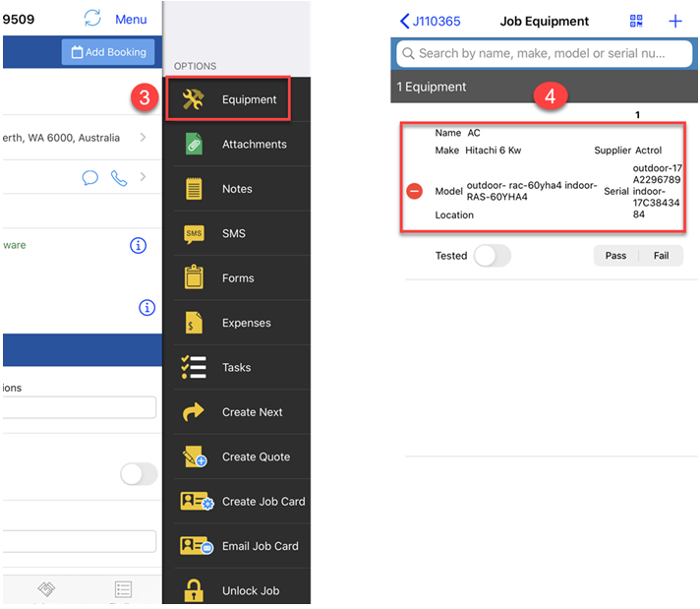Viewport: 700px width, 609px height.
Task: Select Pass for the equipment test
Action: [x=615, y=256]
